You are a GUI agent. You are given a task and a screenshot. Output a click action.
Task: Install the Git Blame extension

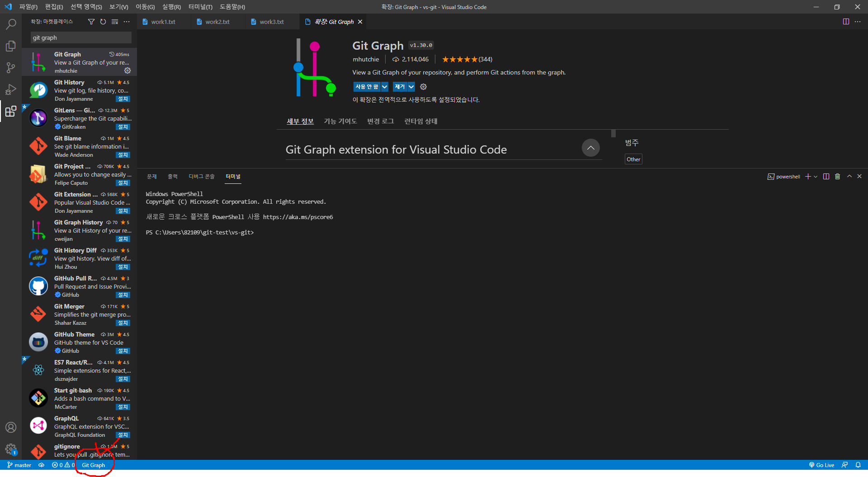pos(123,155)
